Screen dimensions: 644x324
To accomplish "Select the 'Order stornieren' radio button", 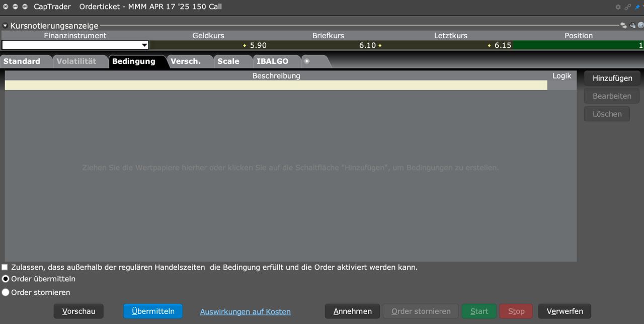I will 6,292.
